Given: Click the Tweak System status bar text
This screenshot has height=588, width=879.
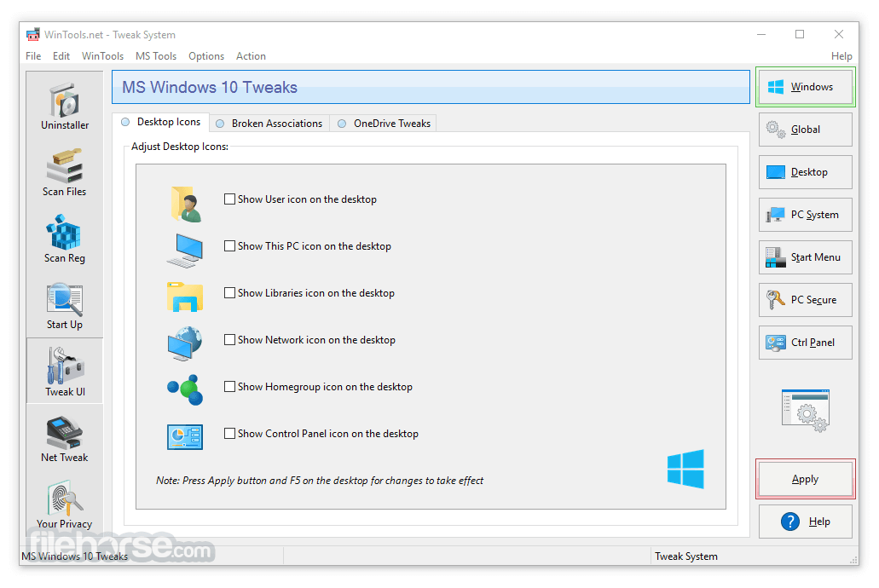Looking at the screenshot, I should (686, 556).
